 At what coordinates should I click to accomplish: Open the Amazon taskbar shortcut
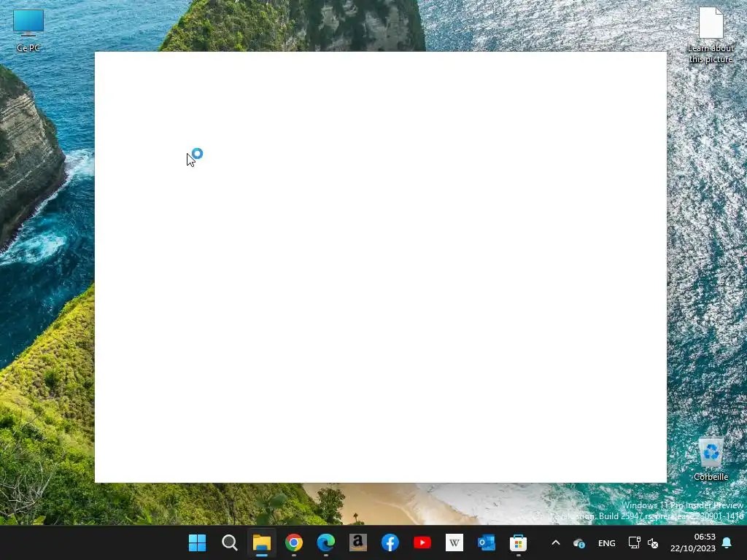[x=357, y=542]
